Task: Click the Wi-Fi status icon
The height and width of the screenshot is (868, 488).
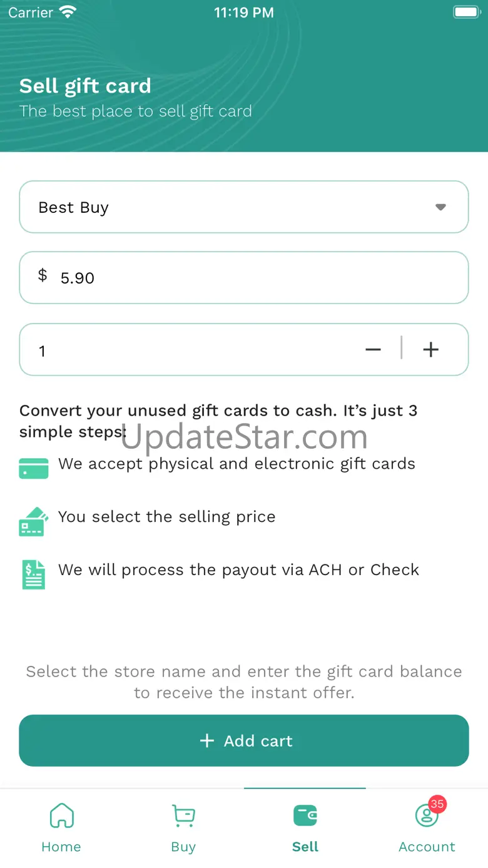Action: [67, 12]
